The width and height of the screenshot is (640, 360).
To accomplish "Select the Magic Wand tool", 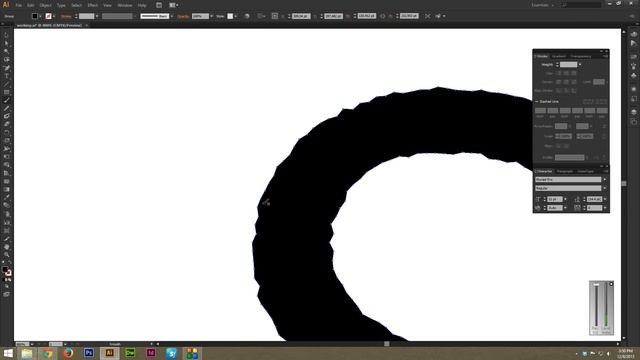I will tap(7, 51).
